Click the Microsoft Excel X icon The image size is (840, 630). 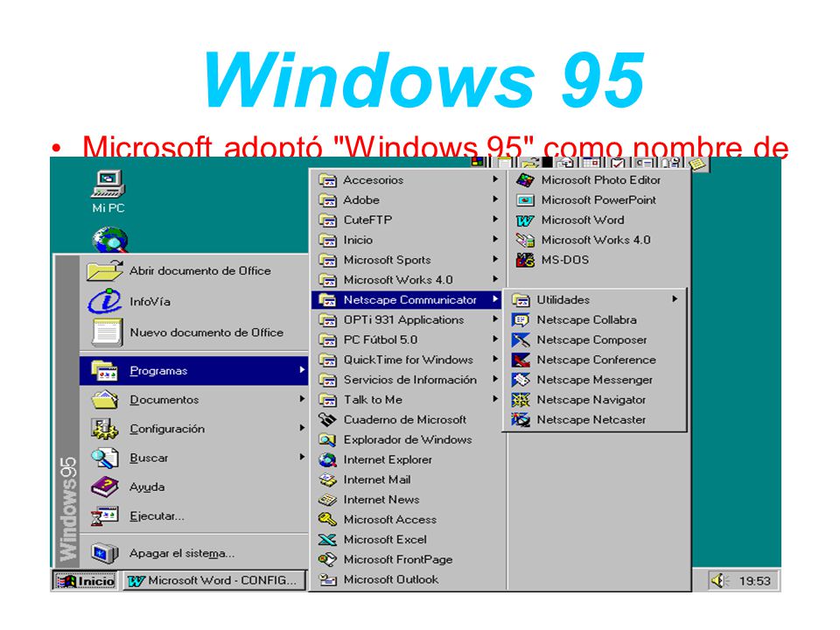(327, 540)
